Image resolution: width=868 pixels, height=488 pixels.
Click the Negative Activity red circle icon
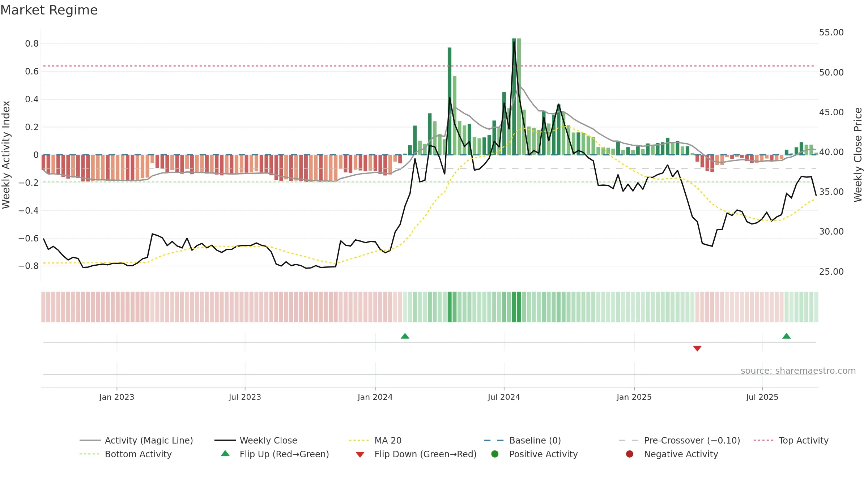coord(630,454)
